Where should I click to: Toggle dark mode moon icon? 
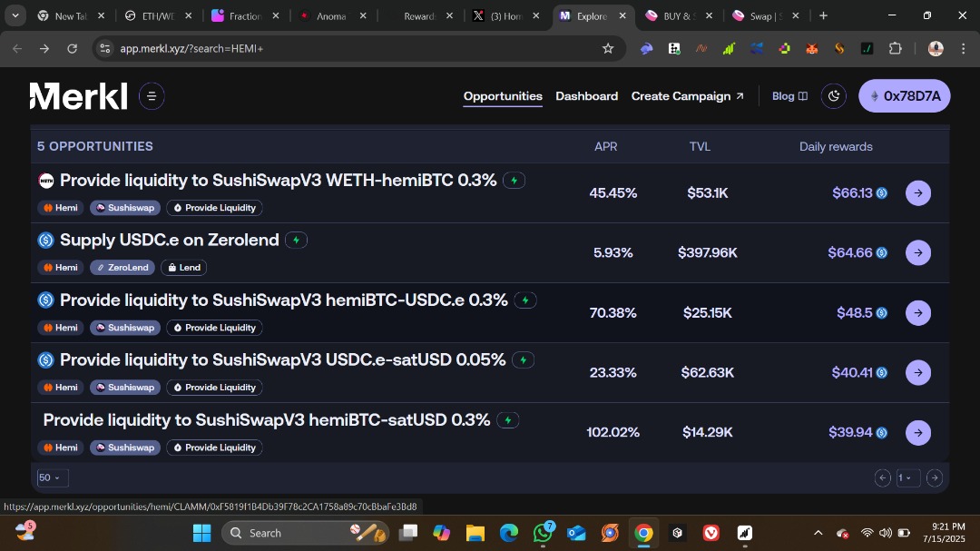coord(834,96)
